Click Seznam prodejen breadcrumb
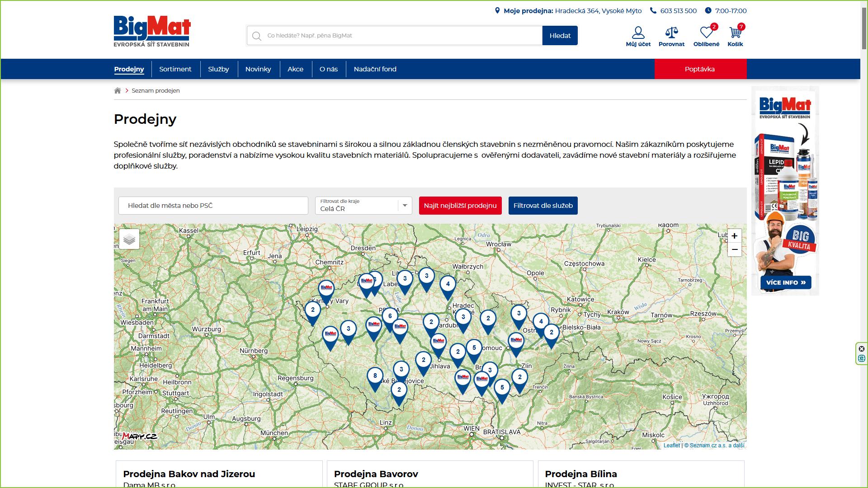The image size is (868, 488). tap(156, 91)
